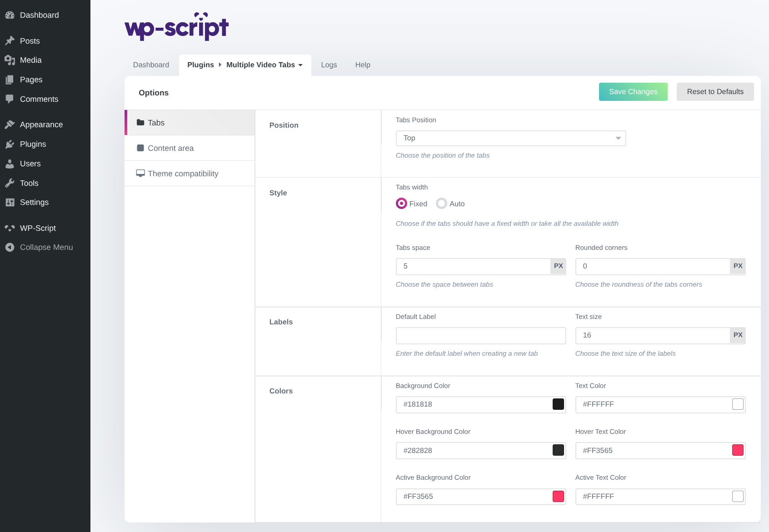The height and width of the screenshot is (532, 769).
Task: Click the Plugins plug icon in sidebar
Action: [10, 144]
